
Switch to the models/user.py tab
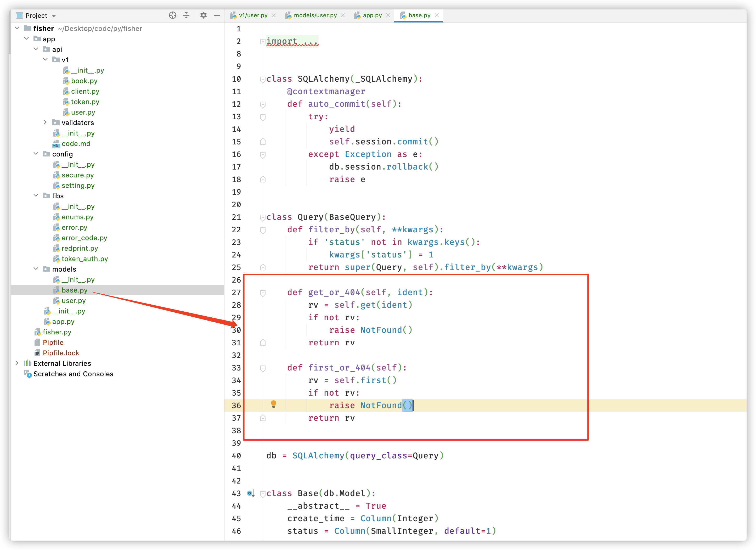tap(315, 15)
